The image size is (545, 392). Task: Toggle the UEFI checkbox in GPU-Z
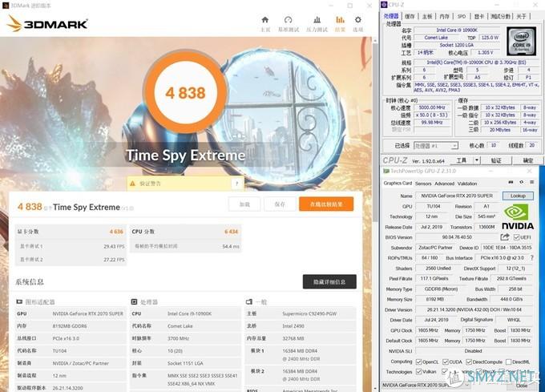point(516,237)
